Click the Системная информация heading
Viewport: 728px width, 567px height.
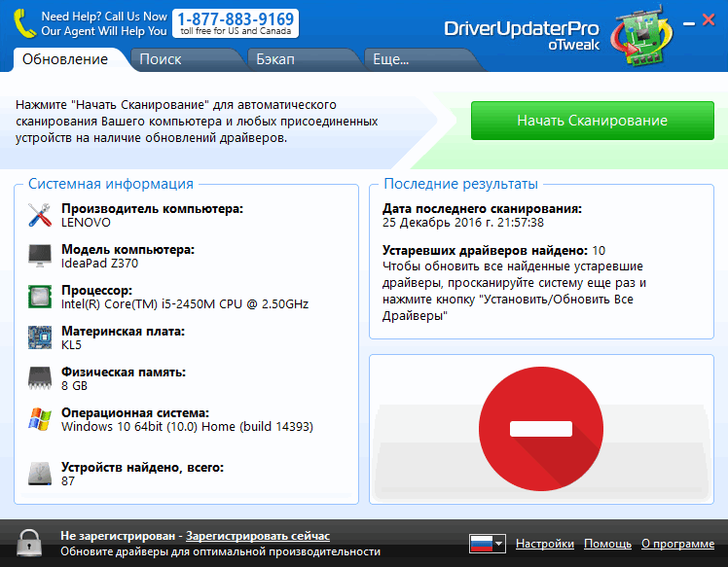coord(111,184)
